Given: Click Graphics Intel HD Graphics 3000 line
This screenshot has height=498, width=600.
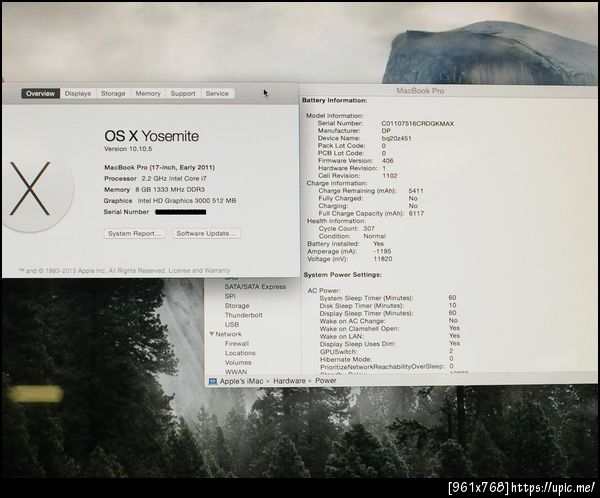Looking at the screenshot, I should pyautogui.click(x=170, y=201).
